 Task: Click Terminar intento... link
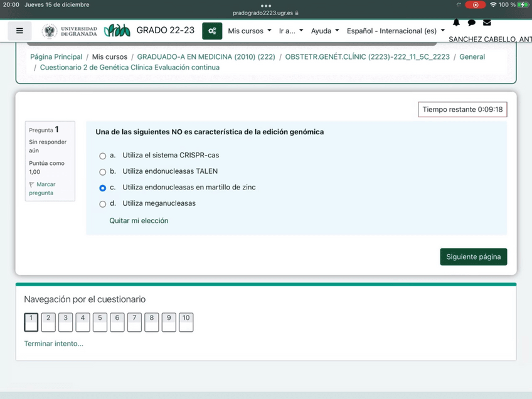(53, 344)
